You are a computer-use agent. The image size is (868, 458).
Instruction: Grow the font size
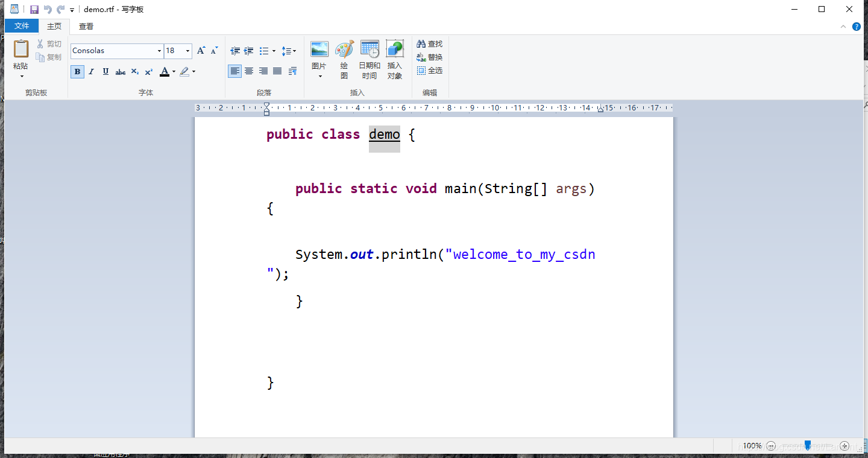tap(201, 51)
